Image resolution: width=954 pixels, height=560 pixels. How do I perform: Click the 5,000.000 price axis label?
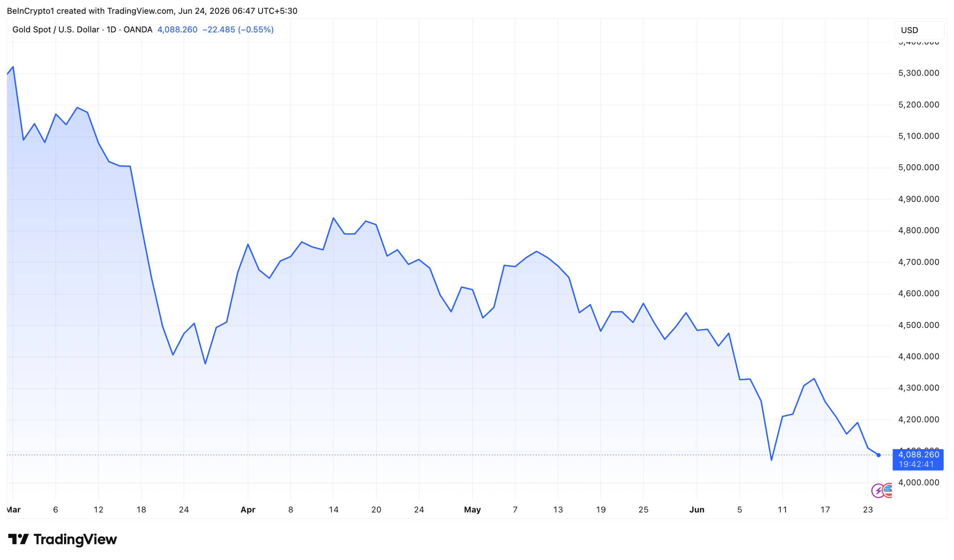(x=919, y=168)
